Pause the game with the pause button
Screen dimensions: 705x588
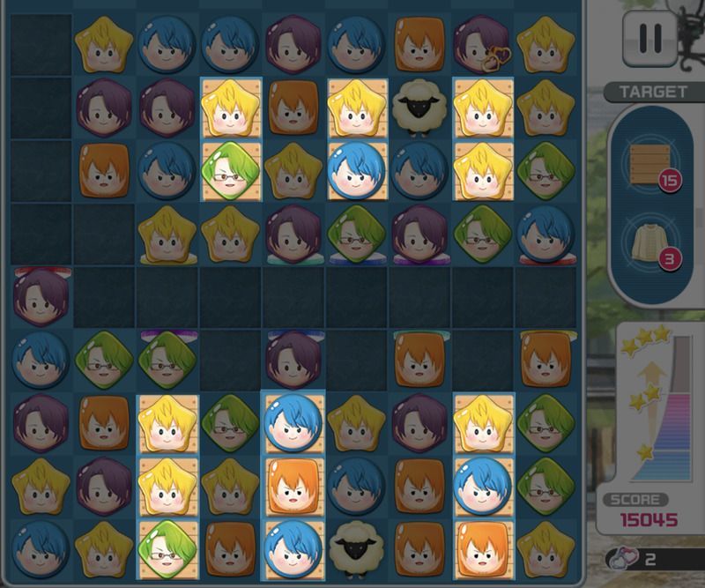point(649,39)
